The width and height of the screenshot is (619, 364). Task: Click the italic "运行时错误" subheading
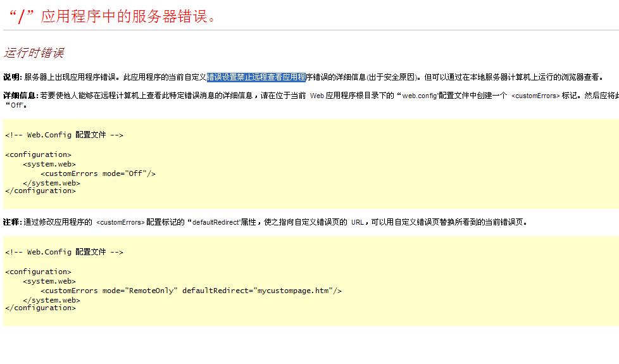tap(34, 53)
